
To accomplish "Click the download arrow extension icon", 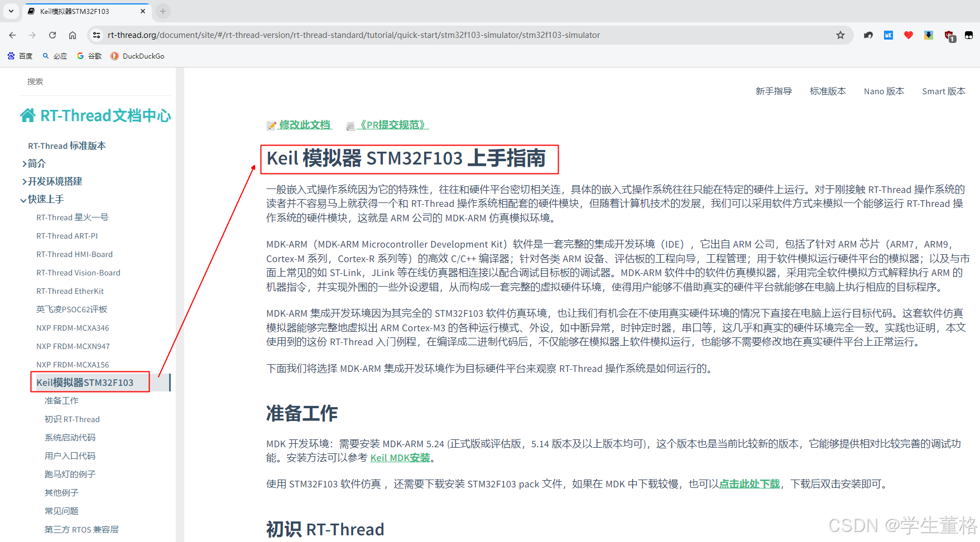I will pyautogui.click(x=929, y=35).
